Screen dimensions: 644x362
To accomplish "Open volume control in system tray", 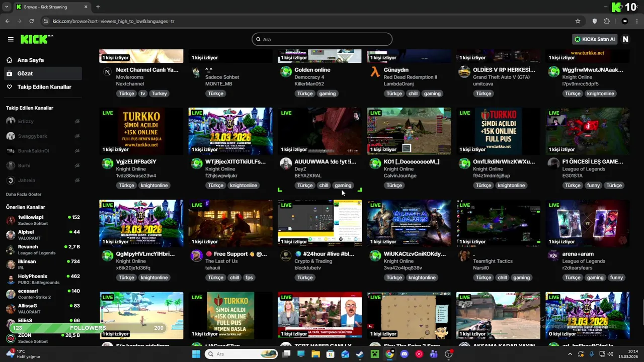I will point(610,354).
